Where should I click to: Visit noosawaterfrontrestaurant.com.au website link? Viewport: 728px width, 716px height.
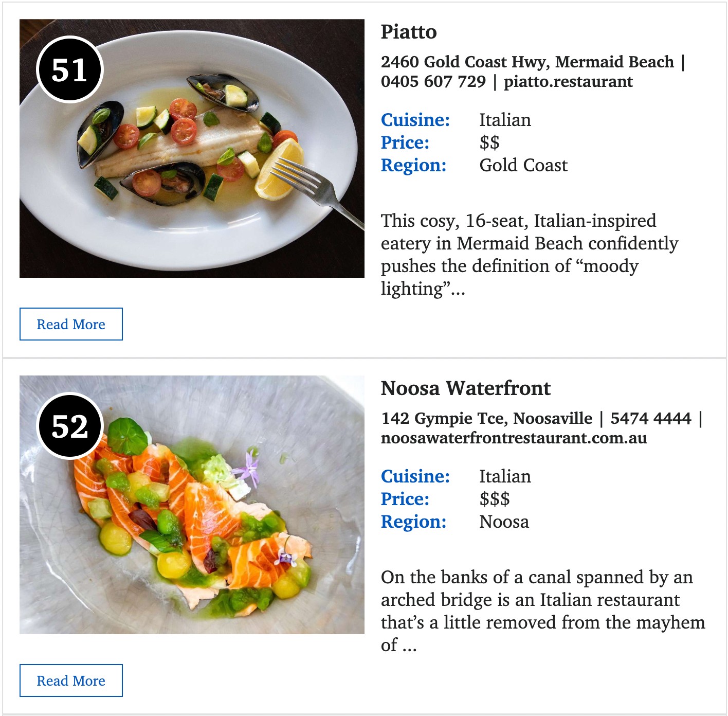[514, 438]
